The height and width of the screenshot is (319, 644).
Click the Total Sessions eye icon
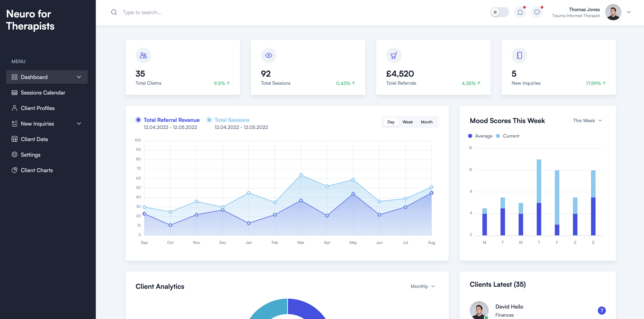(x=269, y=55)
